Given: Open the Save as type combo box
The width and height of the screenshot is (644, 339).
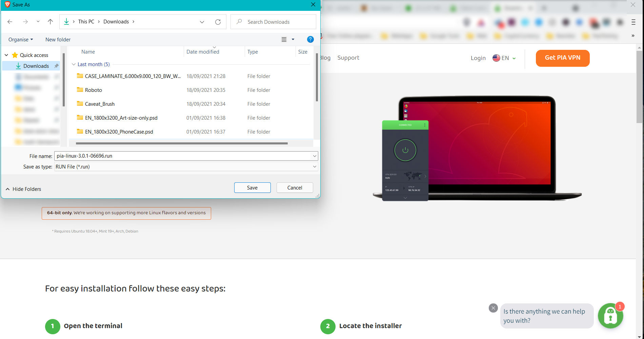Looking at the screenshot, I should click(186, 167).
